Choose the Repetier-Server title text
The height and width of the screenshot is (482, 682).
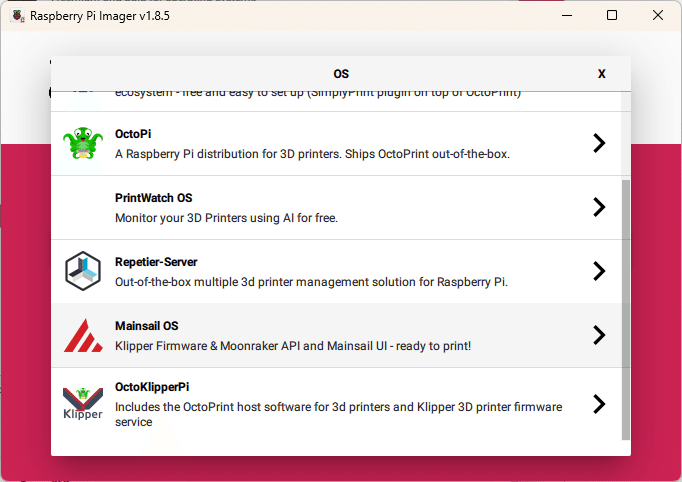156,262
